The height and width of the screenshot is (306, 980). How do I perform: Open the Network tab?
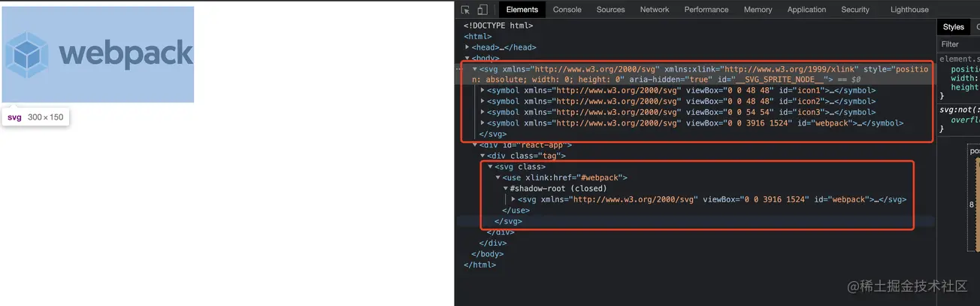pyautogui.click(x=655, y=10)
